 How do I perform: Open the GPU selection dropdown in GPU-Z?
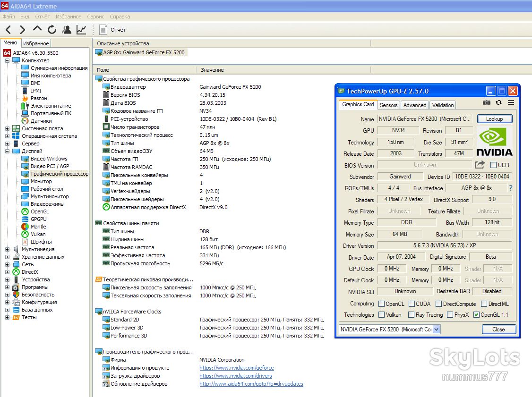pyautogui.click(x=436, y=329)
